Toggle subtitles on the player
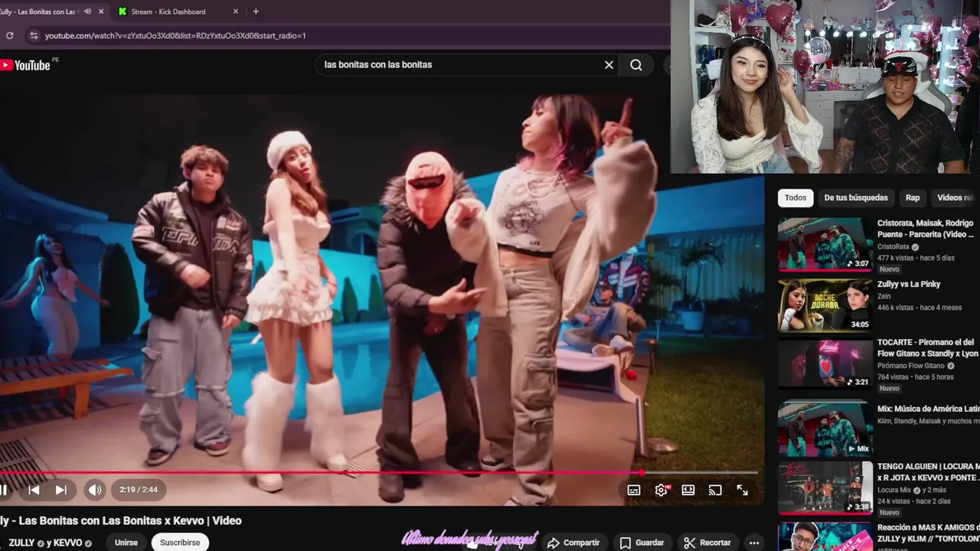Screen dimensions: 980x551 (x=634, y=491)
